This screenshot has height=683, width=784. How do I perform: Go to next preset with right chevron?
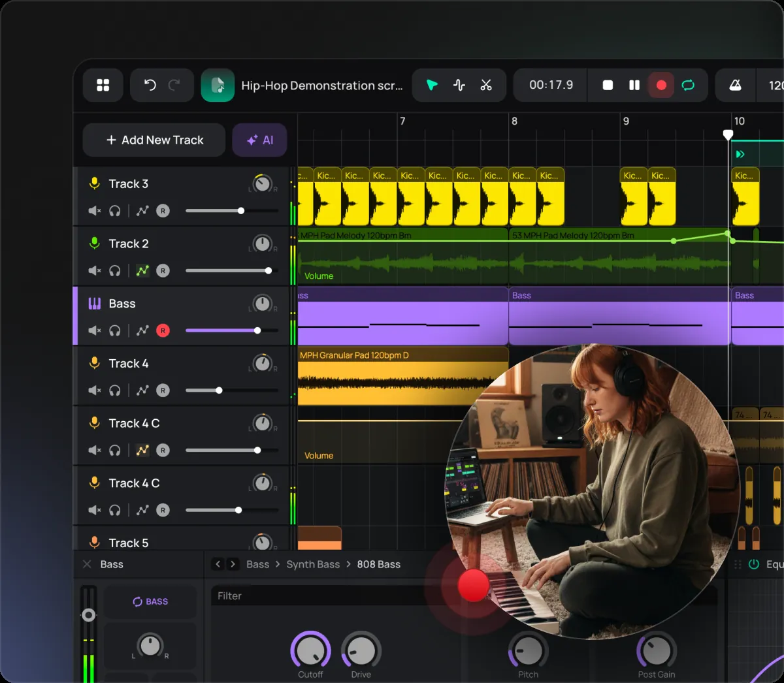click(x=233, y=564)
